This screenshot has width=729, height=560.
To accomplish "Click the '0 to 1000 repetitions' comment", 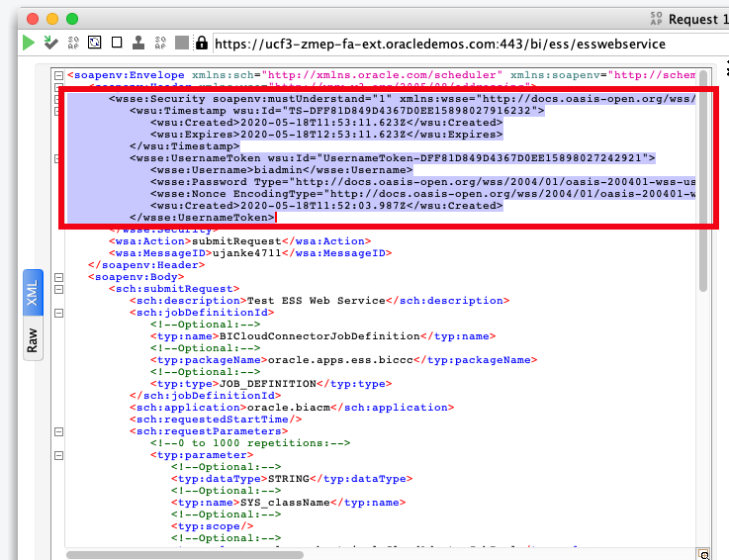I will tap(250, 443).
